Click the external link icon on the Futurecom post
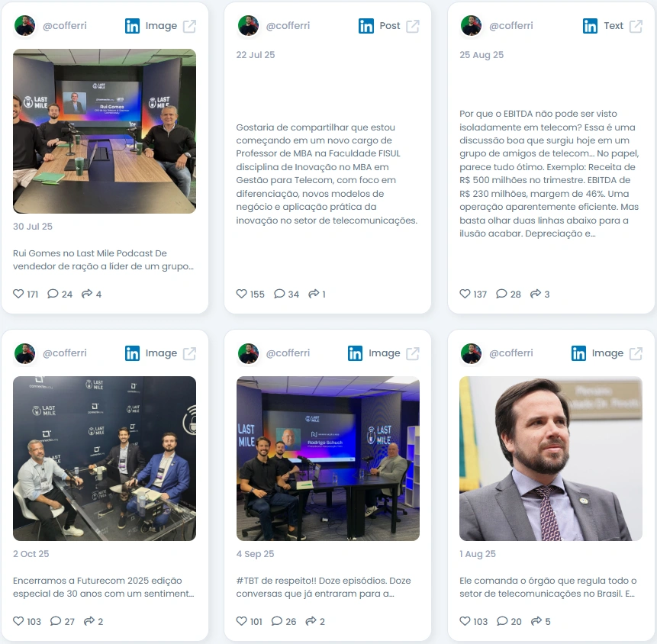The height and width of the screenshot is (644, 657). click(x=189, y=353)
